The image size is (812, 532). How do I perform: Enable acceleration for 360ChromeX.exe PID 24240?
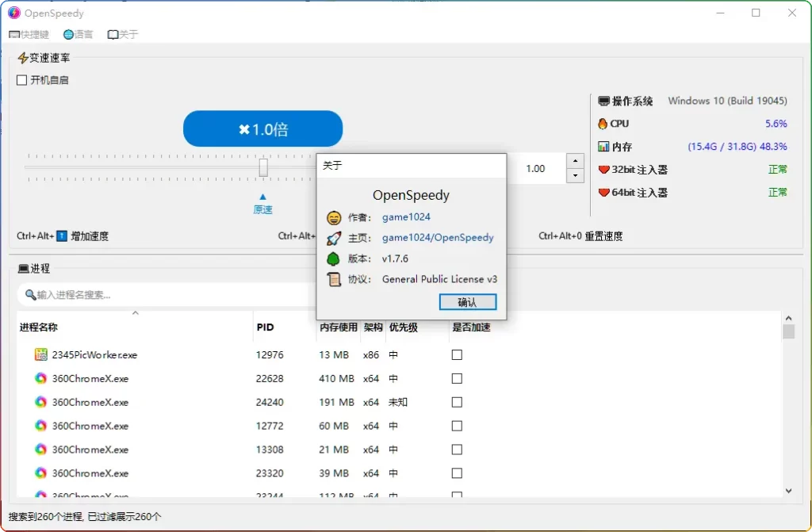tap(457, 402)
